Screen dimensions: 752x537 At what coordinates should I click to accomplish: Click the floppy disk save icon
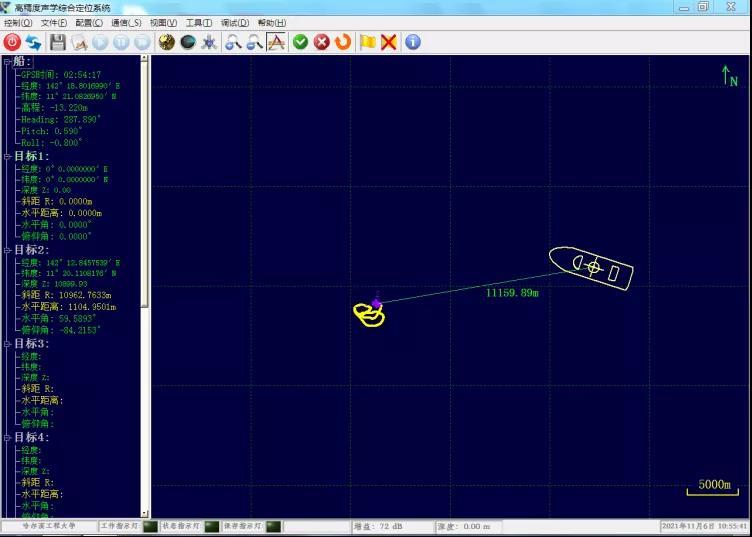click(58, 42)
